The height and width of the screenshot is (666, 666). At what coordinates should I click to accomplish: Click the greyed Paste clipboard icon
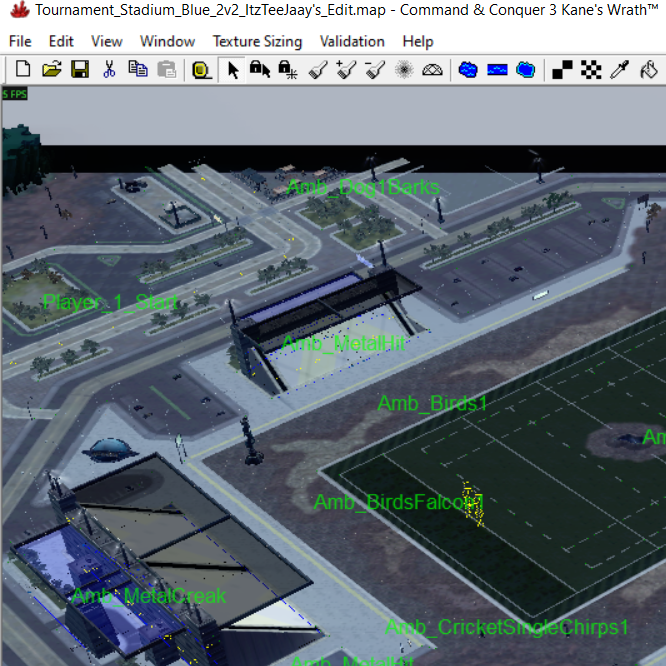coord(166,69)
